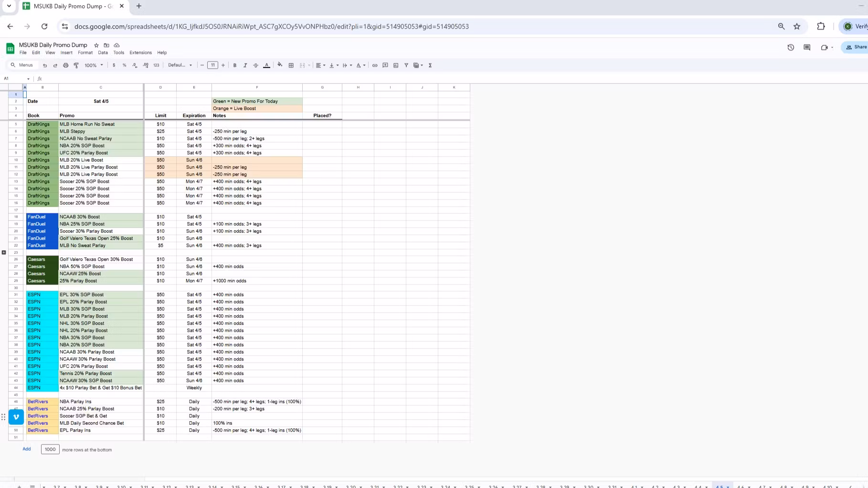Open the Format menu
Viewport: 868px width, 488px height.
coord(85,53)
